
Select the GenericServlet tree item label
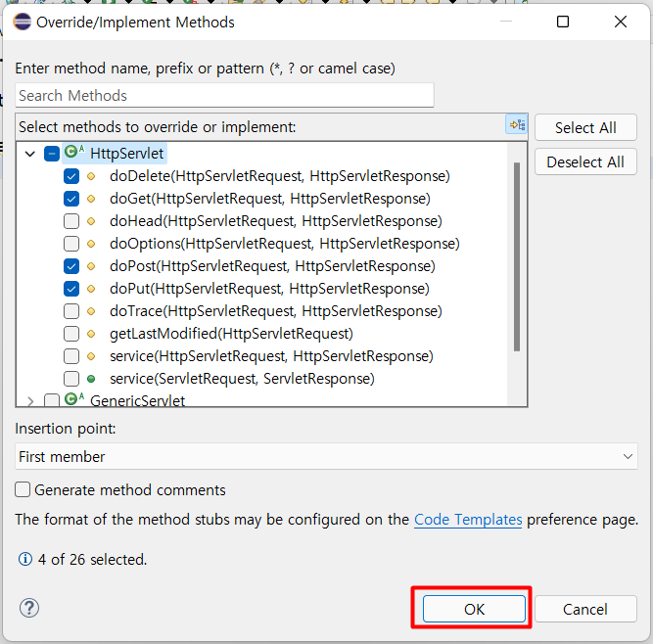(137, 400)
